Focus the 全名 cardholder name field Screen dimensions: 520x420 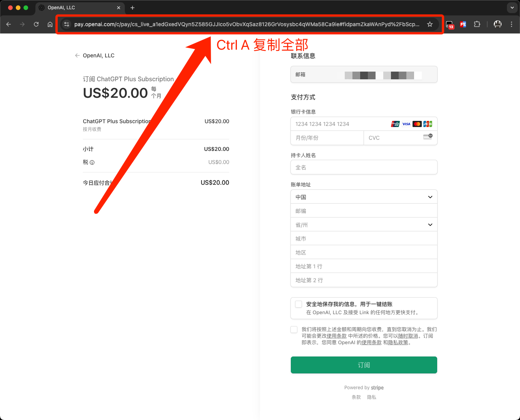coord(364,167)
